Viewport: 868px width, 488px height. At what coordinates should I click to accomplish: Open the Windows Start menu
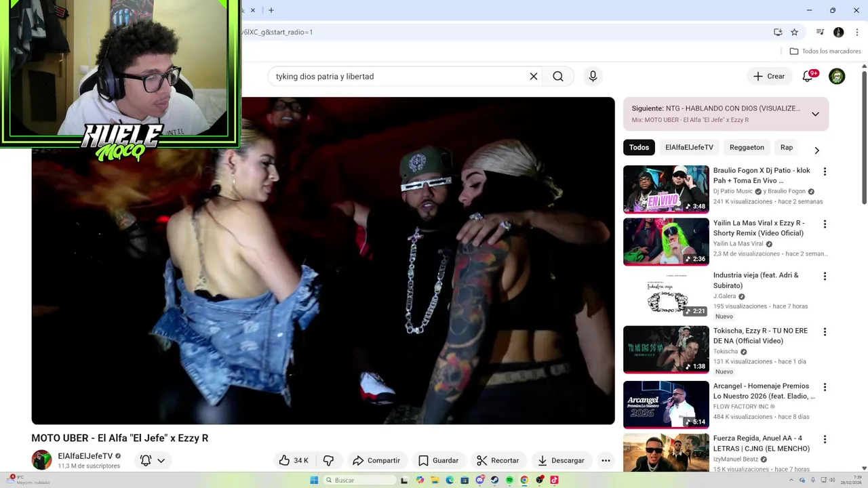click(313, 480)
